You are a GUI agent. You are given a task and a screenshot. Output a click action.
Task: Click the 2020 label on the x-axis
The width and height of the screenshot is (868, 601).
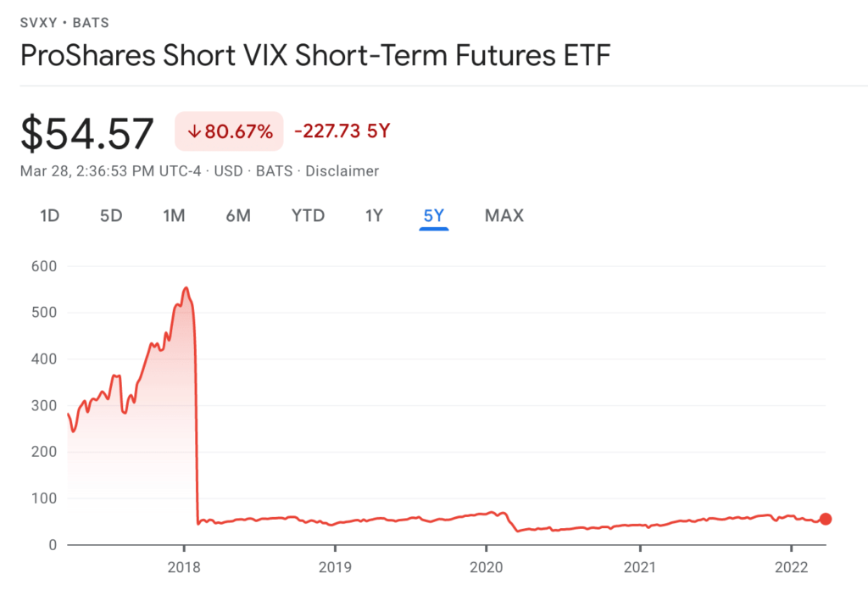pos(487,565)
